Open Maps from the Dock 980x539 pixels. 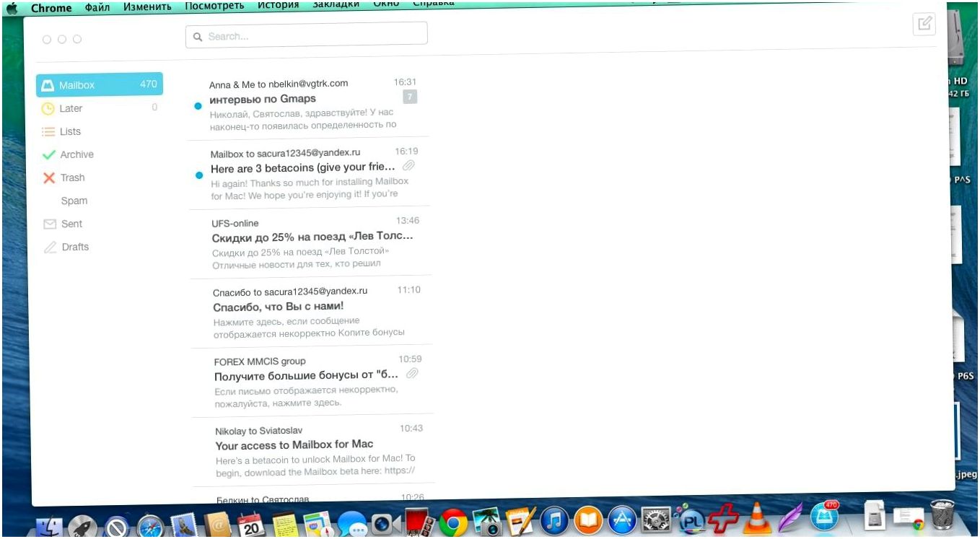(318, 523)
